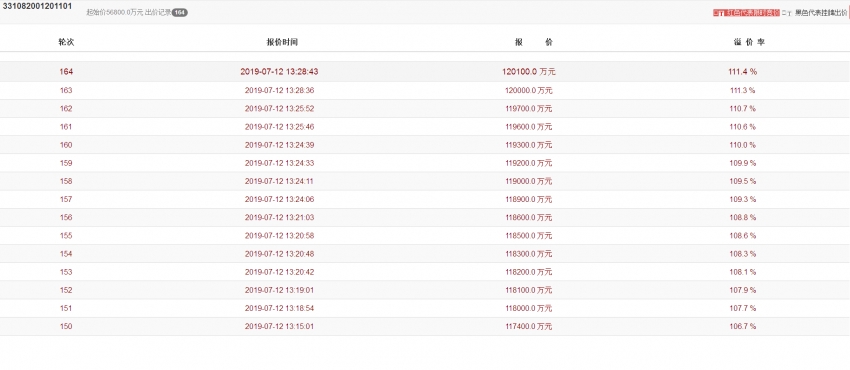Select timestamp 2019-07-12 13:21:03
The image size is (850, 370).
(279, 218)
